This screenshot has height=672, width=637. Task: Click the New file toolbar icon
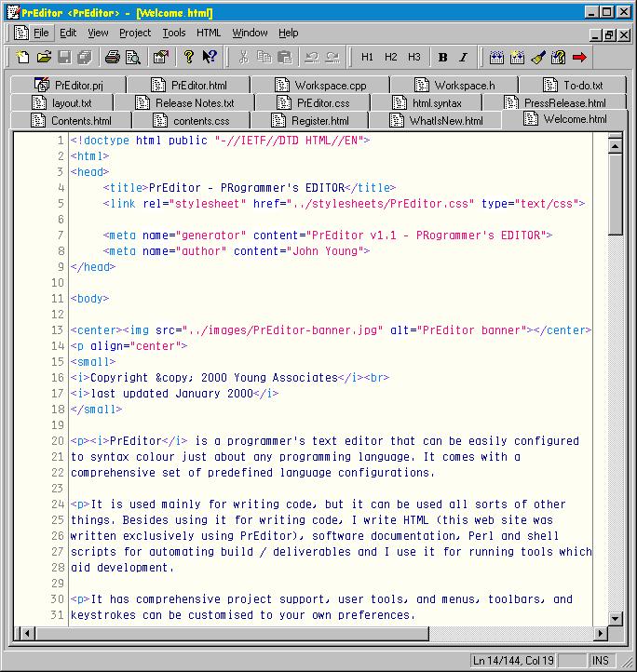pos(23,57)
